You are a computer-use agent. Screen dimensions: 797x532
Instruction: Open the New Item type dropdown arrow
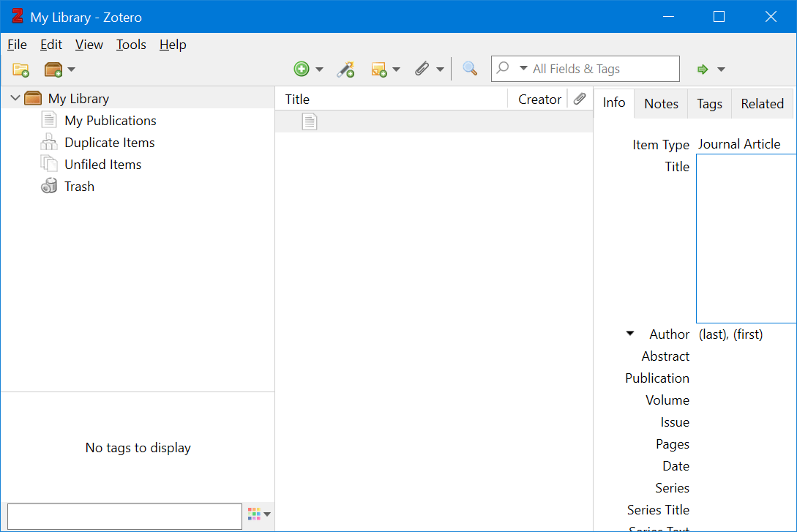point(318,68)
